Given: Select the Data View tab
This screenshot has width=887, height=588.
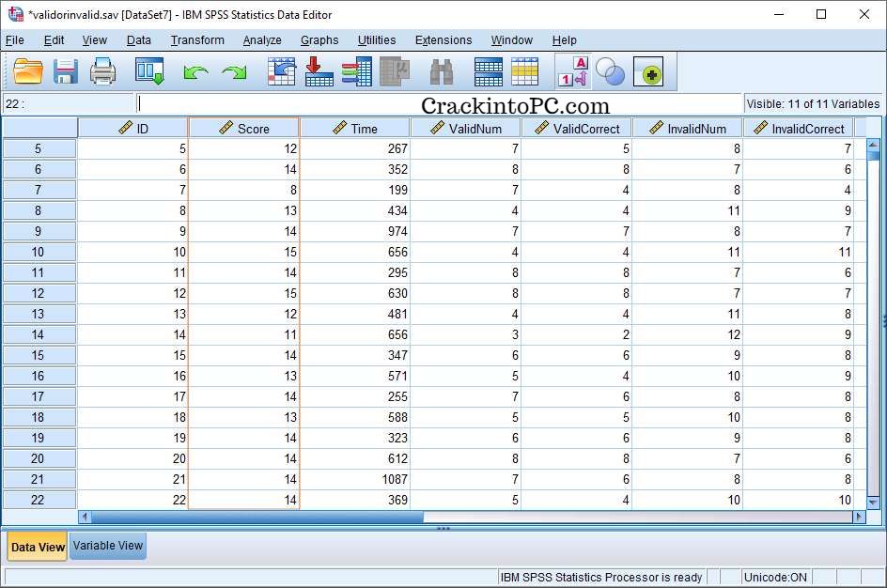Looking at the screenshot, I should [x=38, y=547].
